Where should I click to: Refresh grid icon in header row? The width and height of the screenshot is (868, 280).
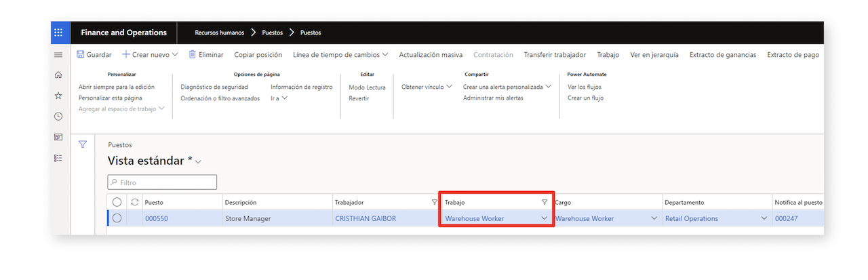pyautogui.click(x=135, y=202)
